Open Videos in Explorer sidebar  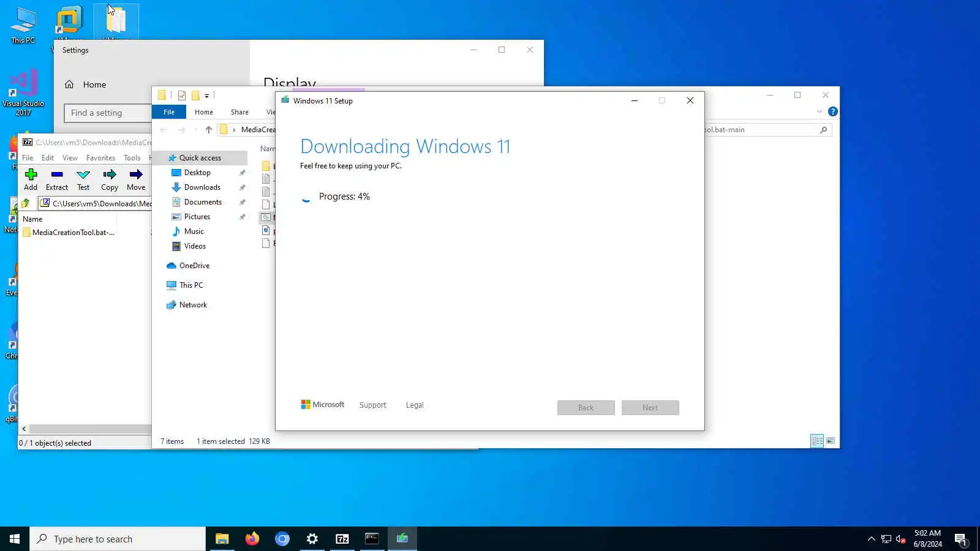click(195, 246)
